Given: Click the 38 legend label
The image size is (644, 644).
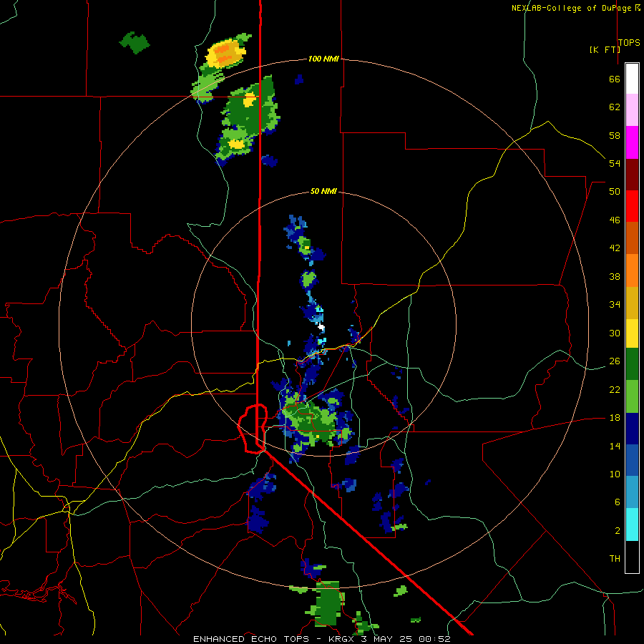Looking at the screenshot, I should tap(615, 276).
